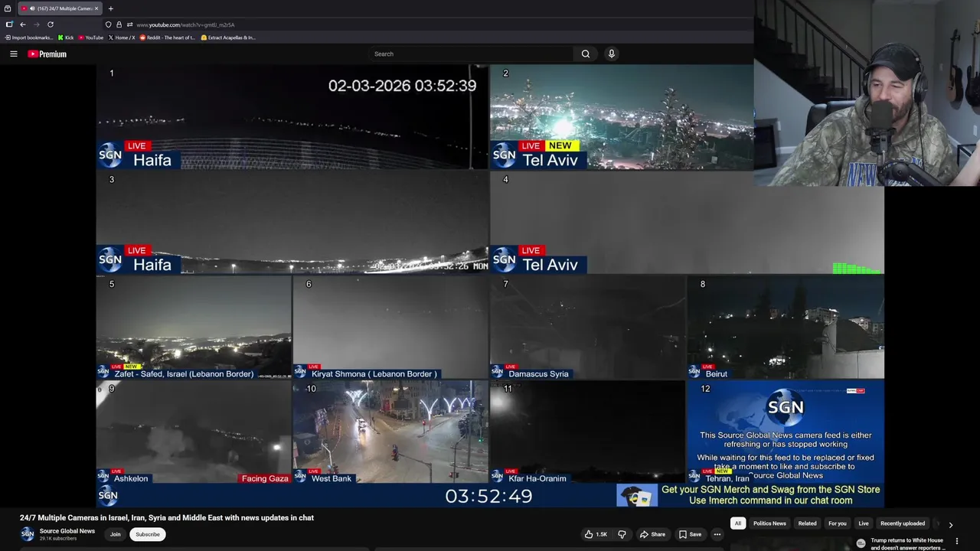980x551 pixels.
Task: Select the Live filter chip
Action: (x=864, y=523)
